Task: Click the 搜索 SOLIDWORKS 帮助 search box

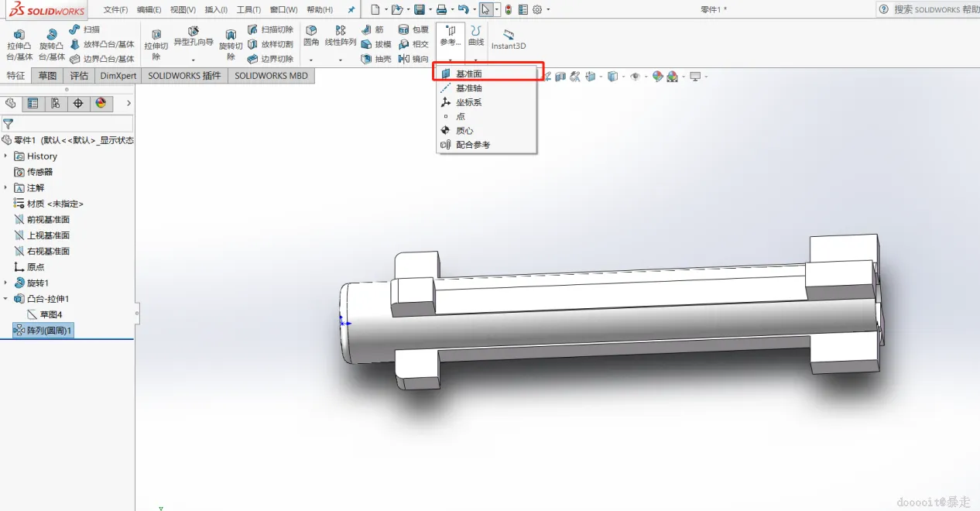Action: (936, 9)
